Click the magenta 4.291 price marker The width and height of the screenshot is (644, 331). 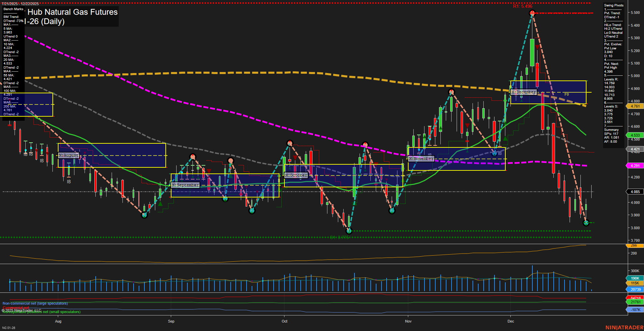635,166
